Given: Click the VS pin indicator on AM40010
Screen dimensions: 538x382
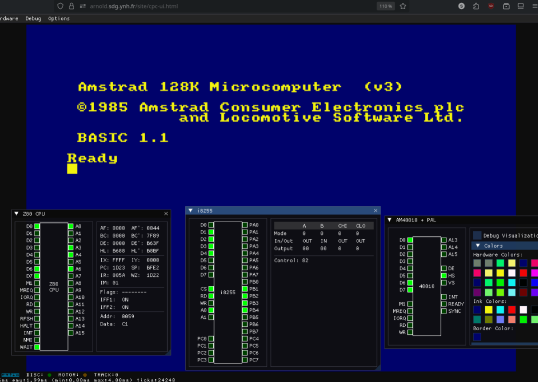Looking at the screenshot, I should point(444,283).
